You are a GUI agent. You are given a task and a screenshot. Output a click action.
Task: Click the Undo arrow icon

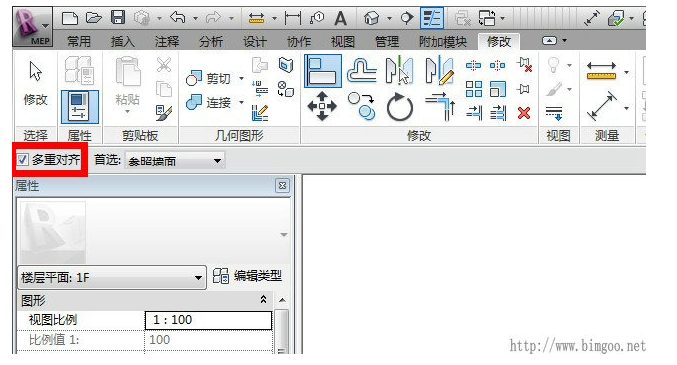coord(178,18)
